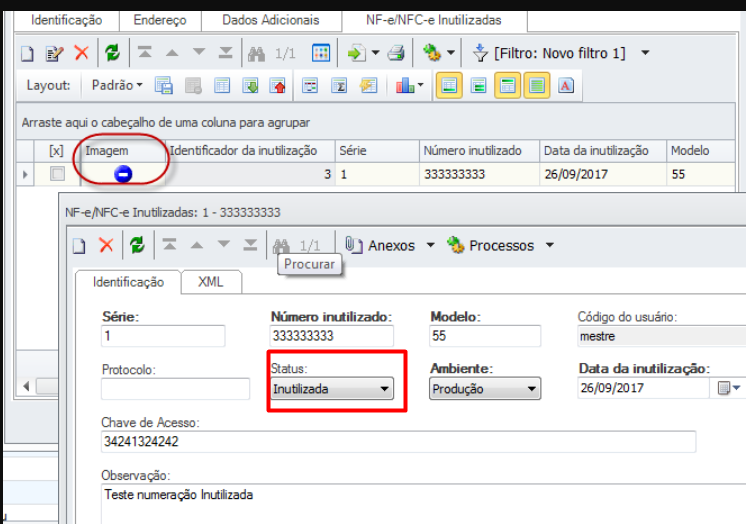Switch to the Dados Adicionais tab

point(271,20)
